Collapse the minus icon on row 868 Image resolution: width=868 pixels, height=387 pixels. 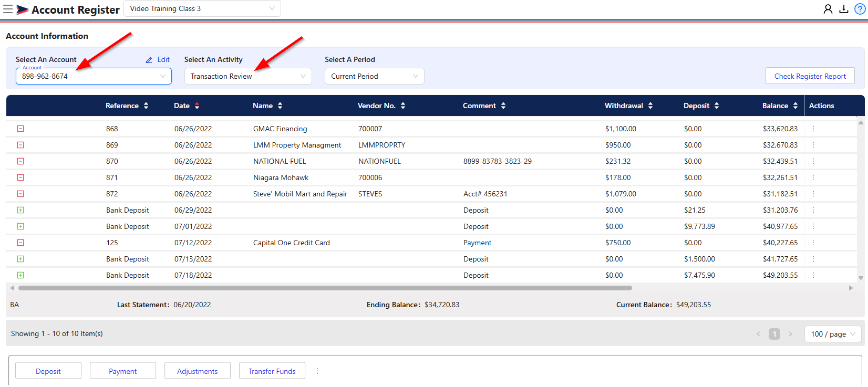(x=20, y=129)
